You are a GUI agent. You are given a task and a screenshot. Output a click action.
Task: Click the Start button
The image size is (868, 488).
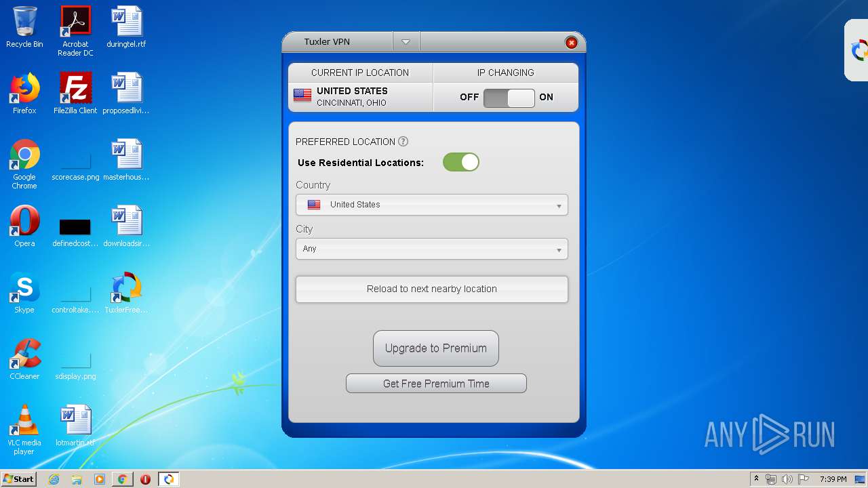18,479
